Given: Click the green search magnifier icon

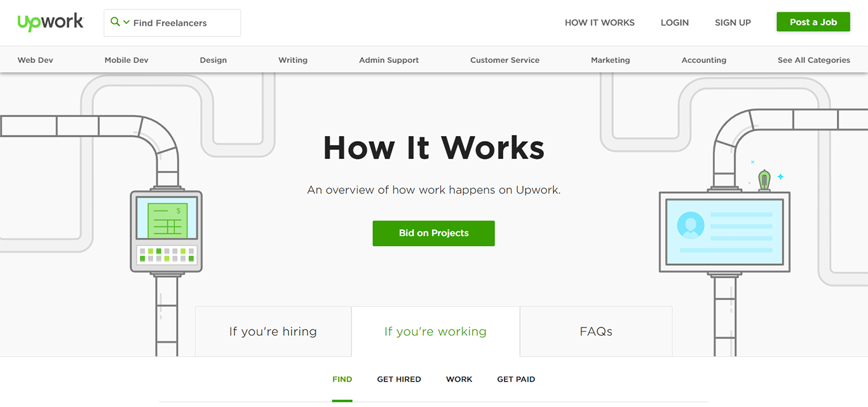Looking at the screenshot, I should click(x=115, y=22).
